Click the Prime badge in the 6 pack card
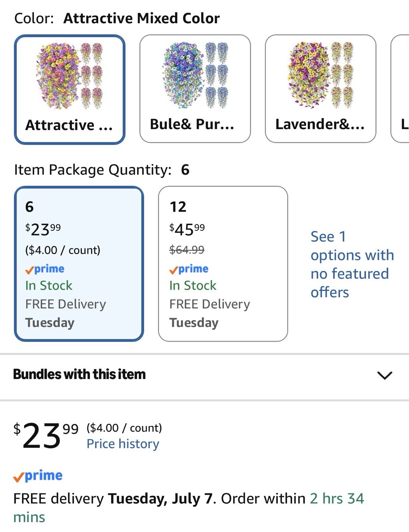 [45, 269]
